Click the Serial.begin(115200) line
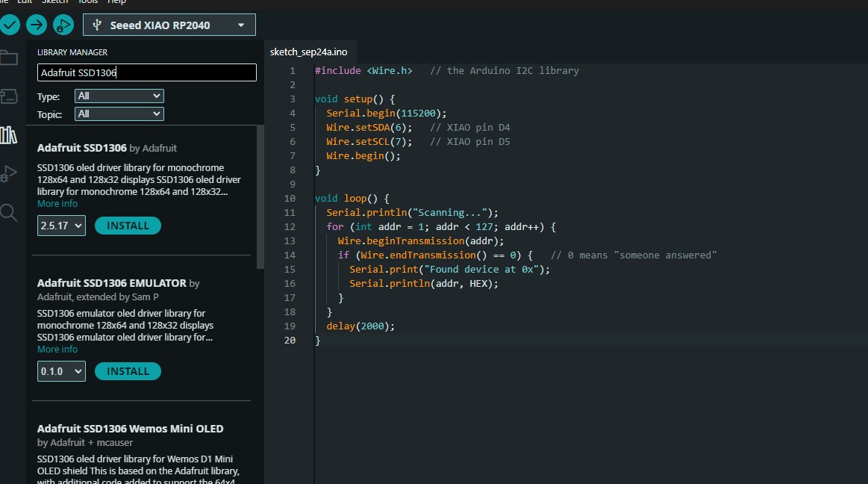Screen dimensions: 868x484 387,113
